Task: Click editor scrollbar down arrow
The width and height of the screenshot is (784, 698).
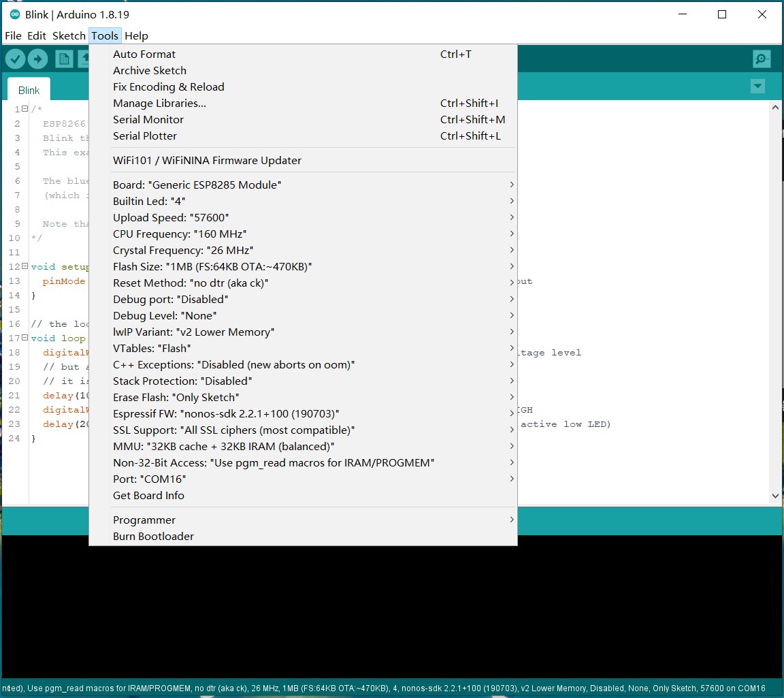Action: coord(775,496)
